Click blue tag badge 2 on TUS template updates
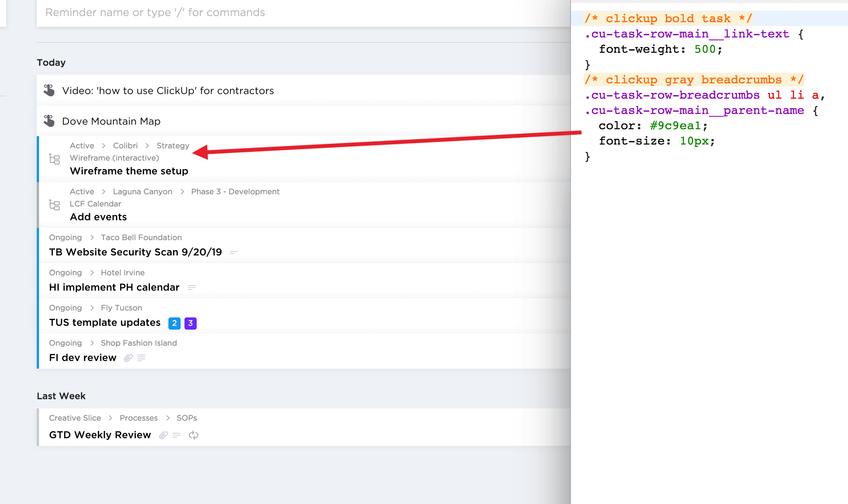 [x=174, y=323]
